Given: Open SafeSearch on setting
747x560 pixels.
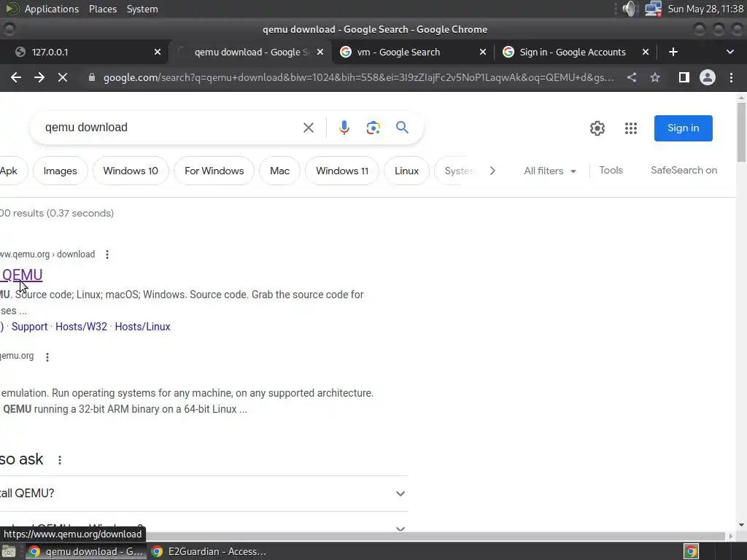Looking at the screenshot, I should click(x=684, y=170).
